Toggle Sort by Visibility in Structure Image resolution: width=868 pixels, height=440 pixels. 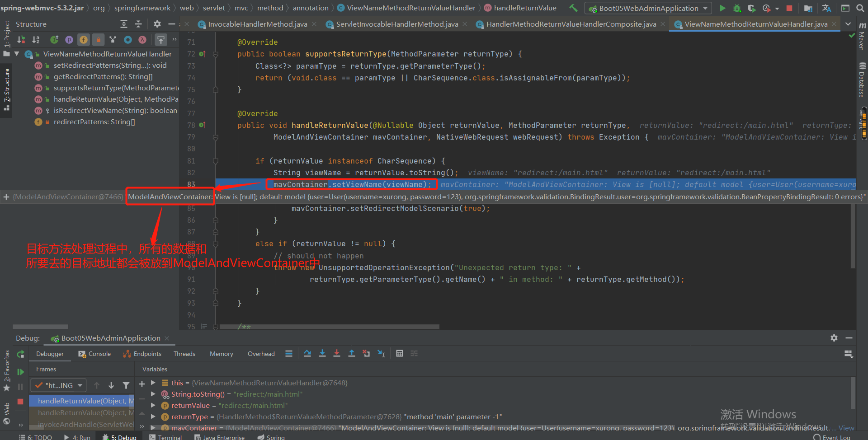click(x=21, y=40)
